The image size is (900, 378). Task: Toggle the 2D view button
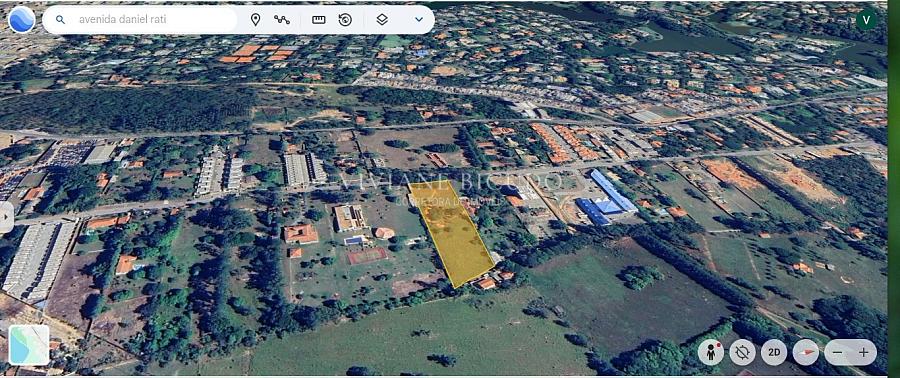click(774, 352)
